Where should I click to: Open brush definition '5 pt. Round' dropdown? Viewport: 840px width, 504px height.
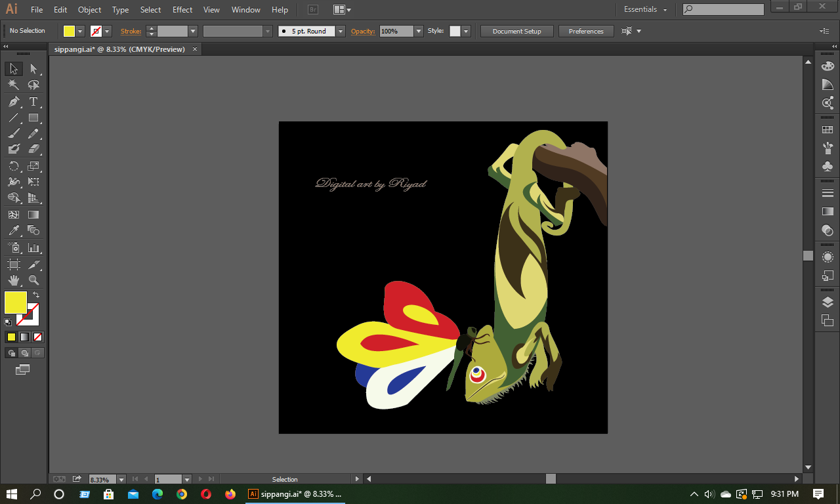pos(341,31)
